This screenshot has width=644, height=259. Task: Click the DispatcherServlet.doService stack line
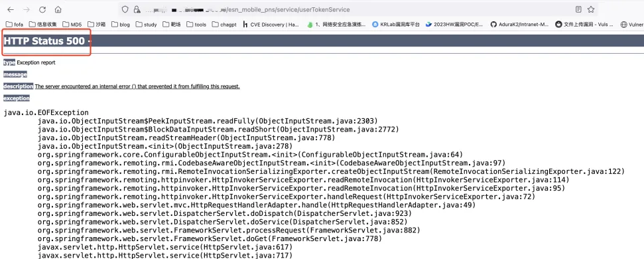[222, 222]
